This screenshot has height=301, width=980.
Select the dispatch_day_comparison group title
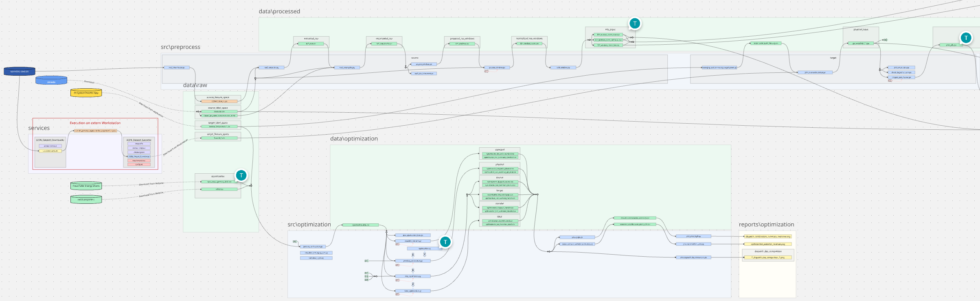coord(768,251)
